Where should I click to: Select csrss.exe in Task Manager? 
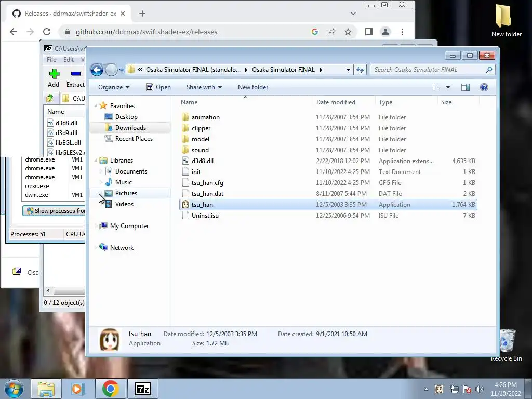(x=37, y=186)
